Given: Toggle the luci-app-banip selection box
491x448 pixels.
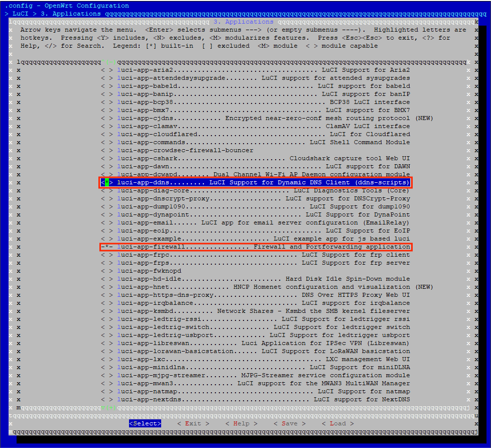Looking at the screenshot, I should pyautogui.click(x=107, y=94).
